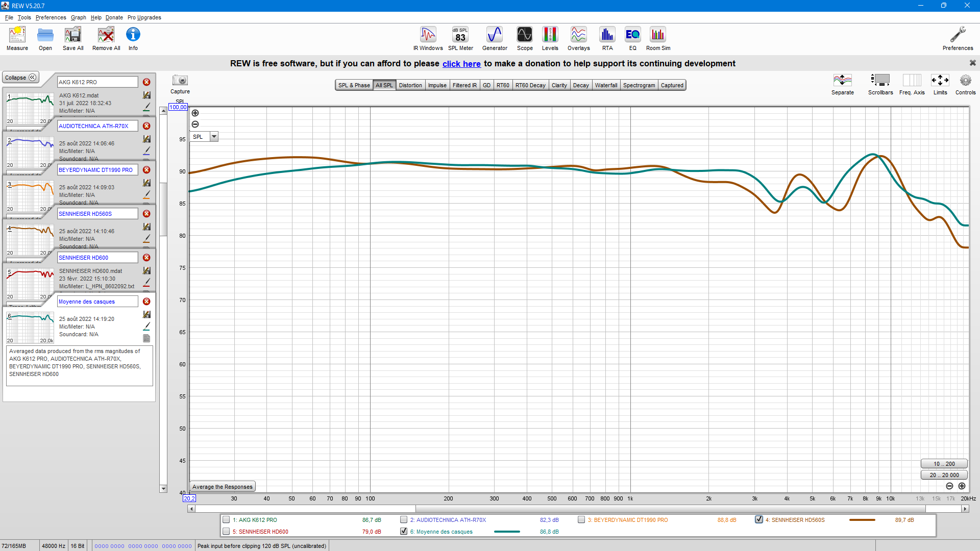Zoom in horizontally at bottom right
This screenshot has height=551, width=980.
pos(962,486)
